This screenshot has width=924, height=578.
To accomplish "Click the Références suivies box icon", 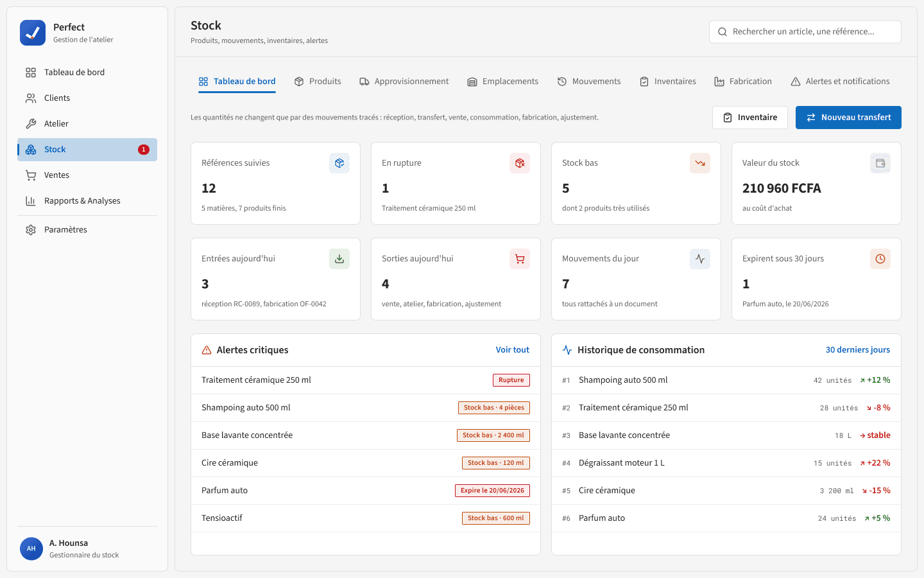I will (x=339, y=163).
